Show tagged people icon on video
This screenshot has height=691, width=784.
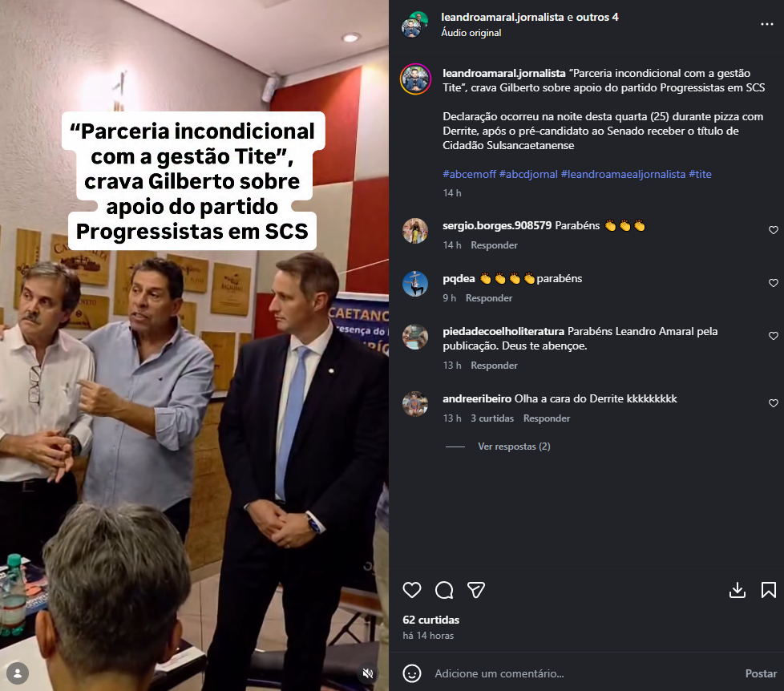(x=18, y=673)
